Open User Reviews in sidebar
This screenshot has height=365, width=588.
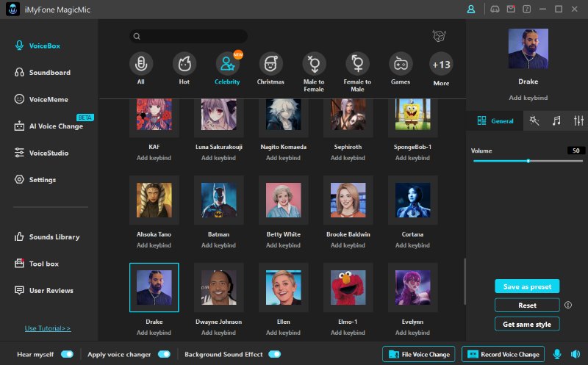point(44,290)
